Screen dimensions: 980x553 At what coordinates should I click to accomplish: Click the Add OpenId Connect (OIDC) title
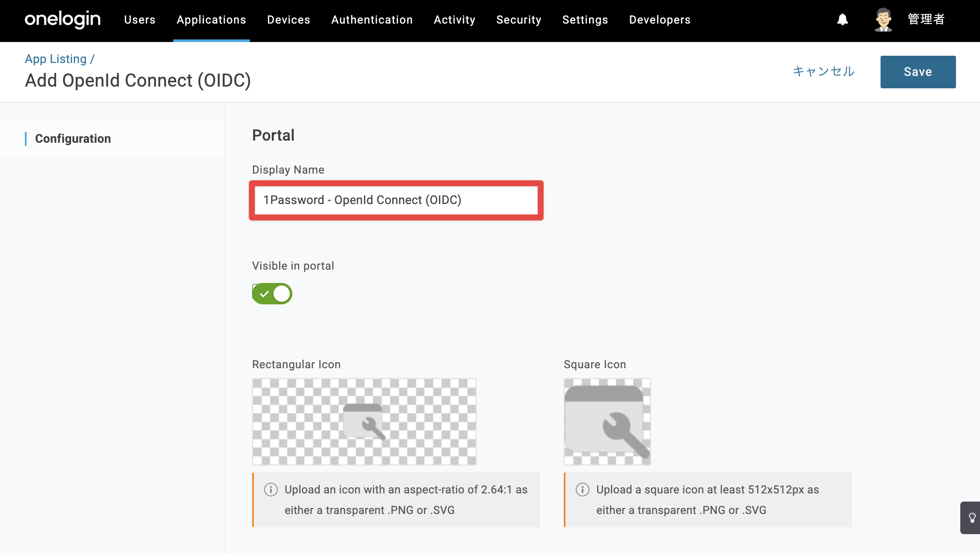click(x=138, y=81)
